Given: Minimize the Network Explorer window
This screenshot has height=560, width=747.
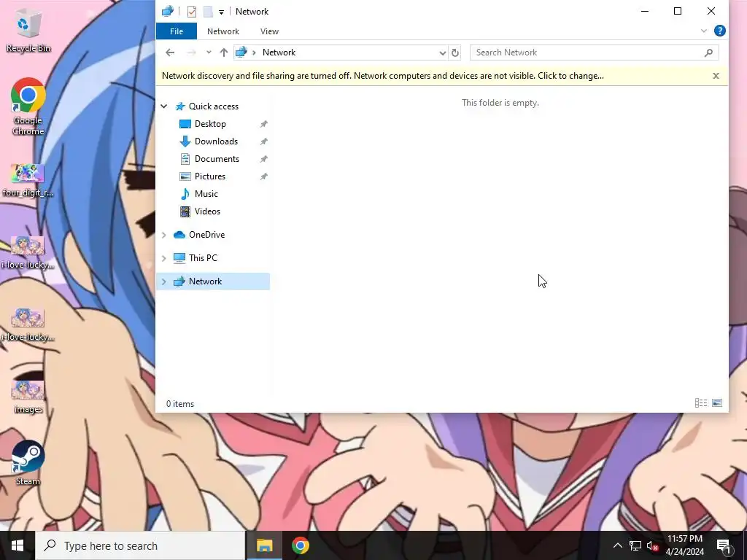Looking at the screenshot, I should pyautogui.click(x=645, y=12).
